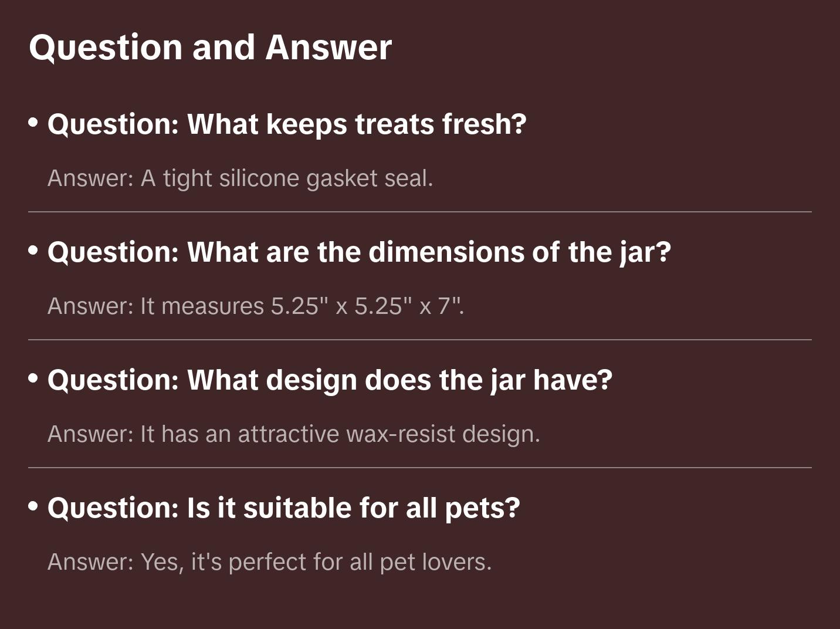
Task: Click the answer listing the jar measurements
Action: (256, 306)
